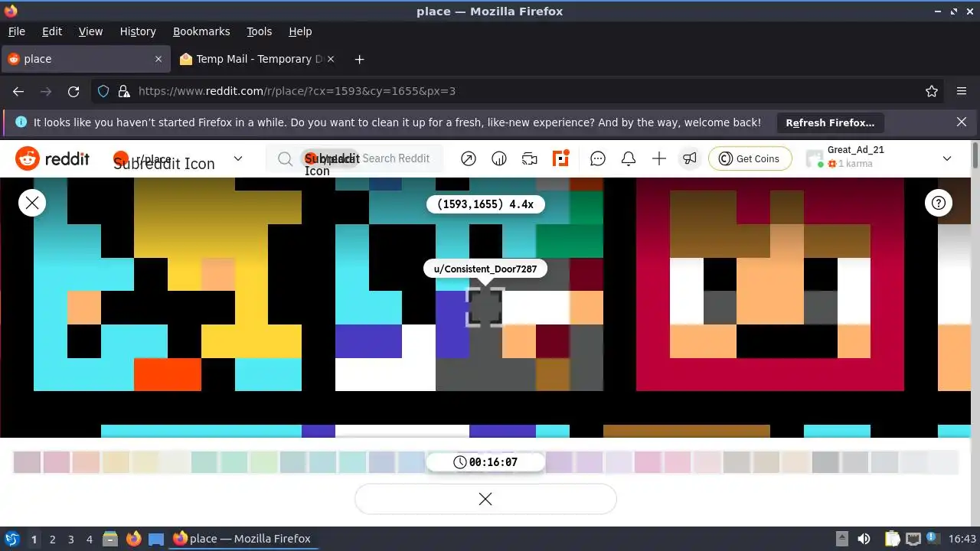Open the Help menu
Screen dimensions: 980x551
300,31
